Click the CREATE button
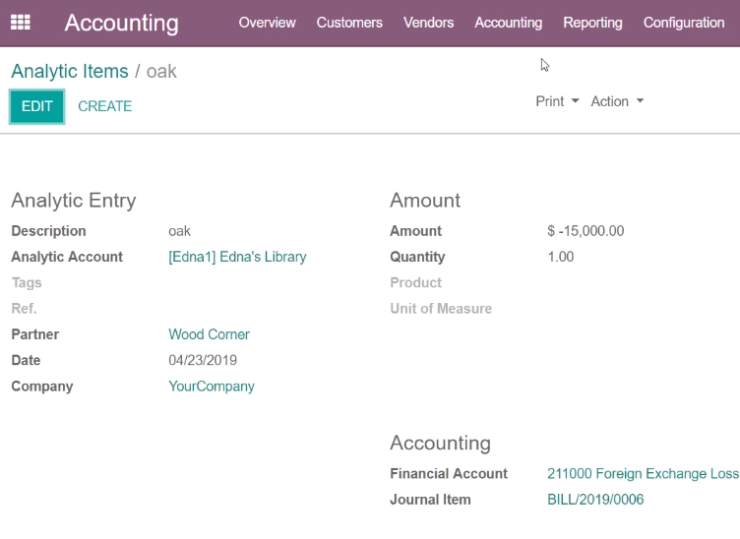The height and width of the screenshot is (539, 740). [x=105, y=106]
